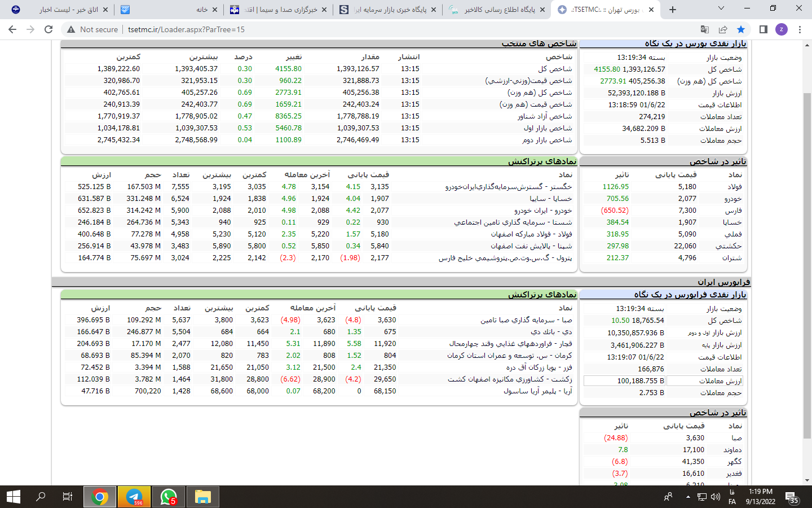Open Chrome three-dot menu
Image resolution: width=812 pixels, height=508 pixels.
[800, 29]
